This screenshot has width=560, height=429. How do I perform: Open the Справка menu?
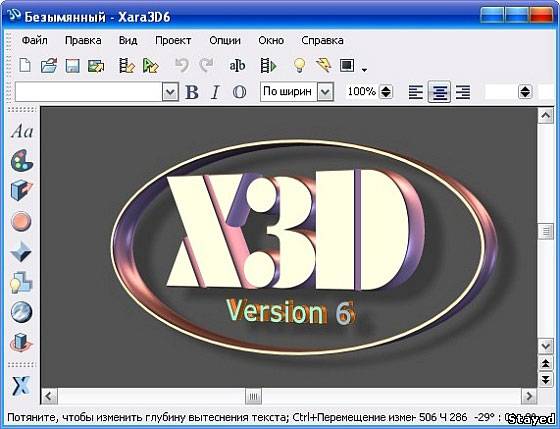322,41
